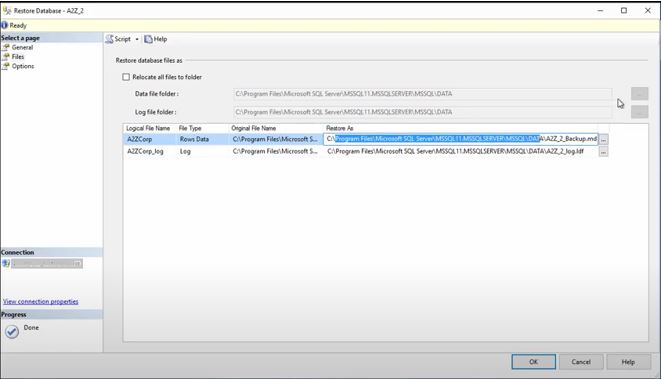Open the Script dropdown arrow
The width and height of the screenshot is (662, 380).
pyautogui.click(x=137, y=39)
